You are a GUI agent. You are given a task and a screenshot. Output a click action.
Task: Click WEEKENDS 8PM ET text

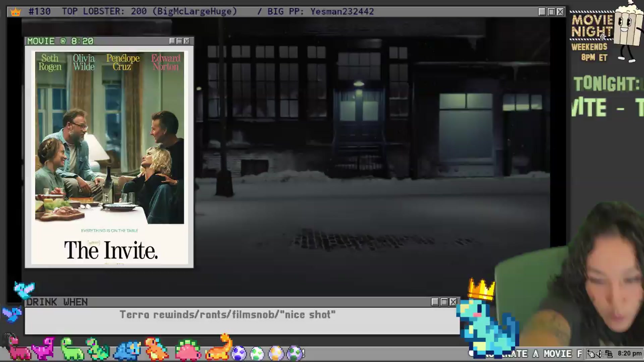point(589,52)
